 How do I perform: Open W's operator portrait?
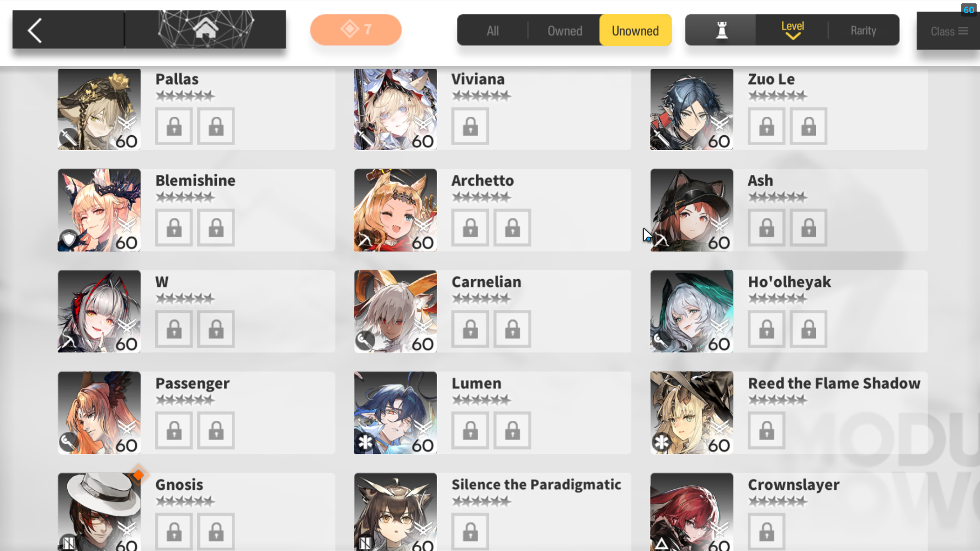pos(99,311)
